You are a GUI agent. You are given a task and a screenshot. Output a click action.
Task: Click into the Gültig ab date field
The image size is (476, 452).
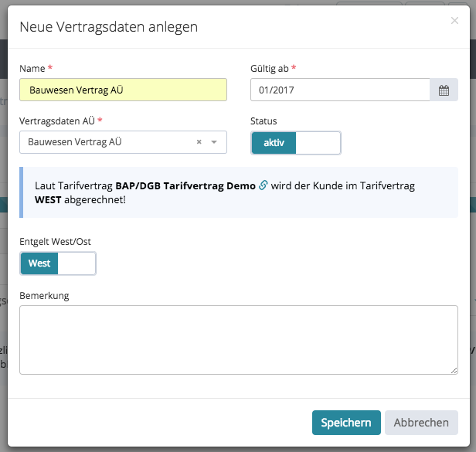coord(340,90)
